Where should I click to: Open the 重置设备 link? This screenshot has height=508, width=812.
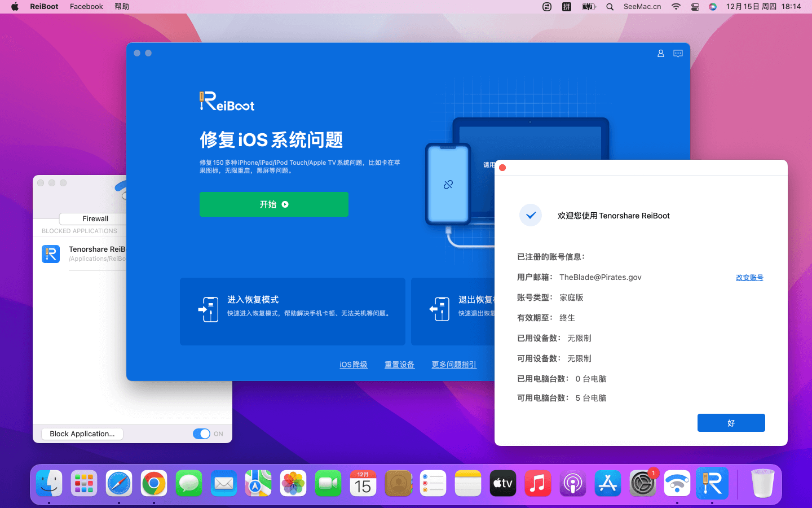click(399, 365)
